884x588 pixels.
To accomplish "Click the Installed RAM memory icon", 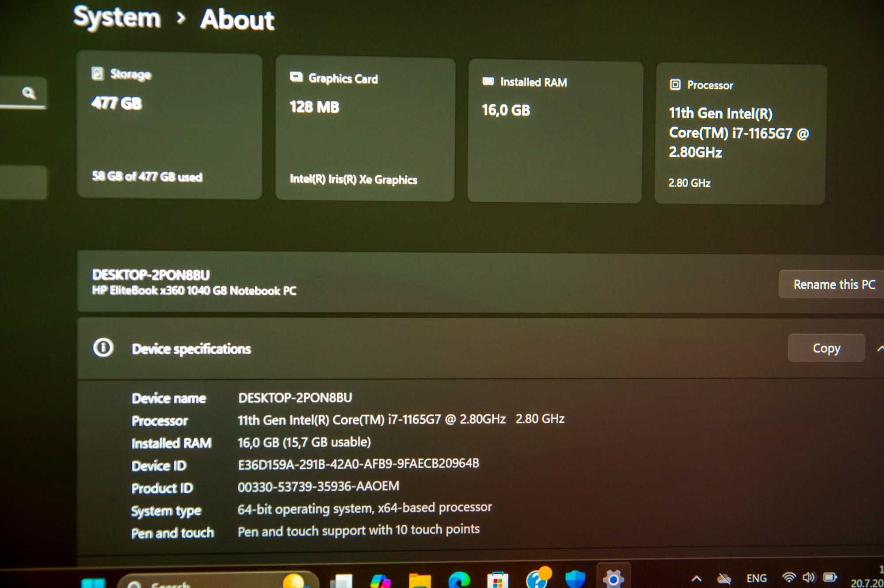I will pyautogui.click(x=488, y=81).
